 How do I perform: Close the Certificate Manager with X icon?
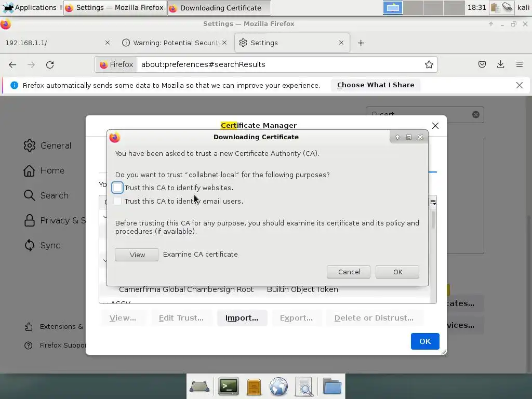(435, 126)
